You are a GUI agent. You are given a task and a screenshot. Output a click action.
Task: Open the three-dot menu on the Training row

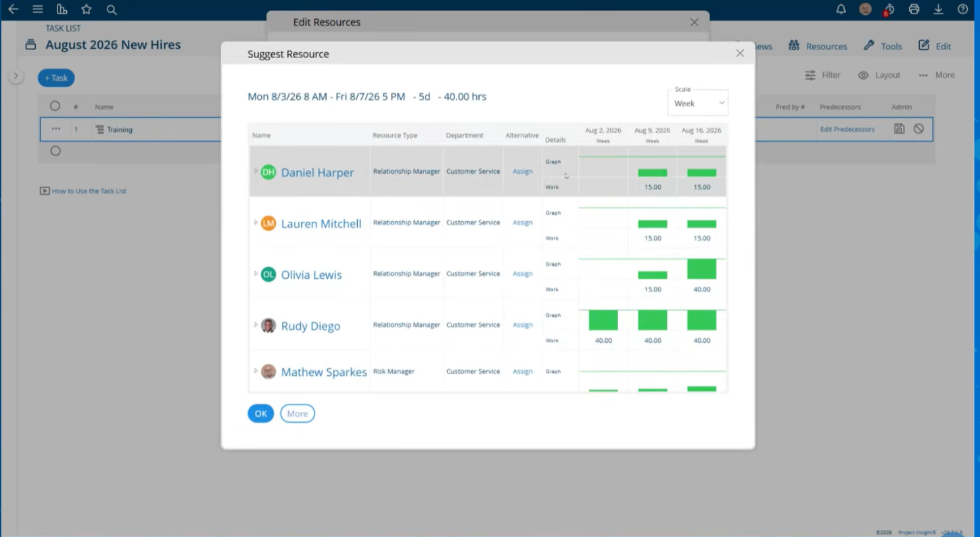tap(56, 129)
